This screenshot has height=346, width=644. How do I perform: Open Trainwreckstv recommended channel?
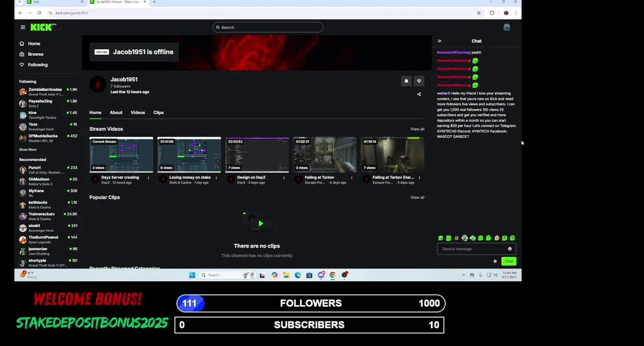coord(48,216)
